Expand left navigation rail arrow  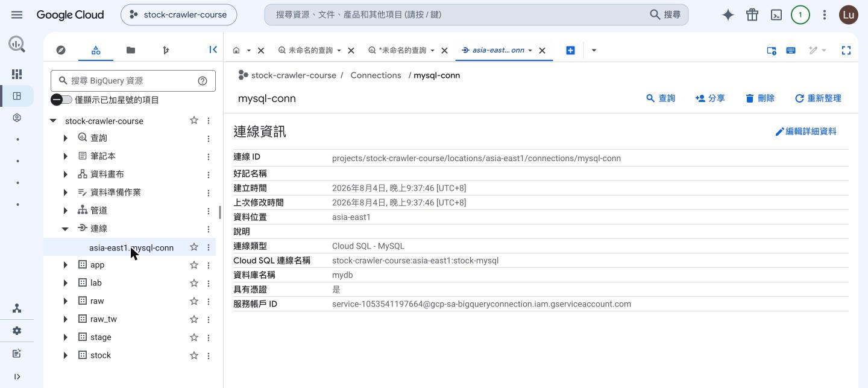[17, 377]
